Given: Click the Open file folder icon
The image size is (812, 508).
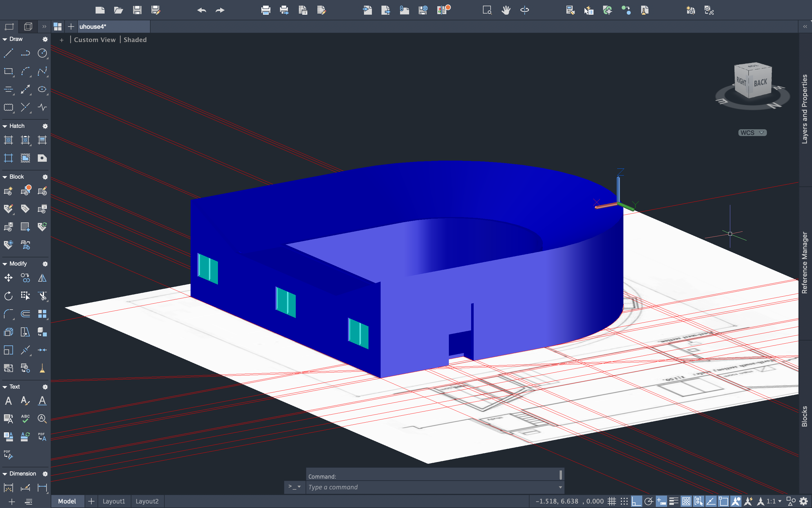Looking at the screenshot, I should click(118, 10).
